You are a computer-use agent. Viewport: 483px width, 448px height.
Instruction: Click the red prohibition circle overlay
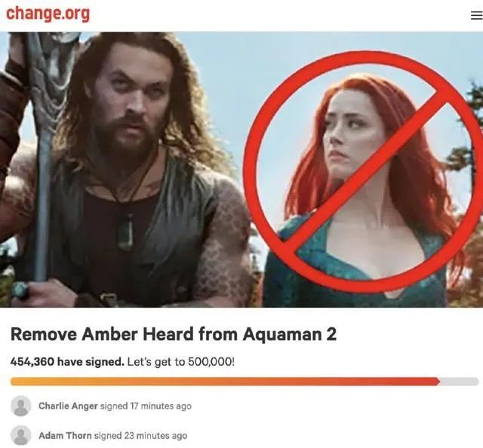(364, 171)
